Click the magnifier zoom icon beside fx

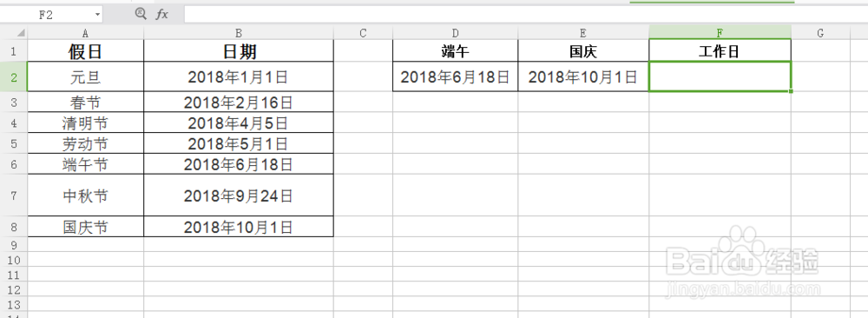tap(141, 15)
